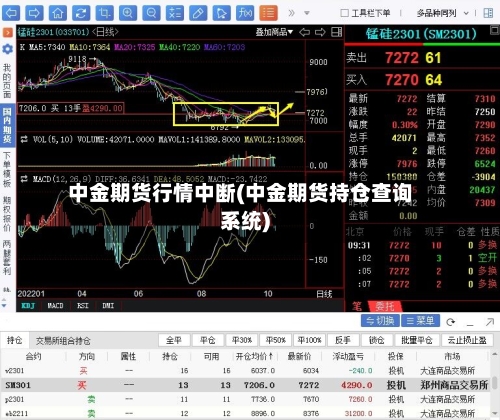
Task: Click the chart previous contract arrow
Action: 304,32
